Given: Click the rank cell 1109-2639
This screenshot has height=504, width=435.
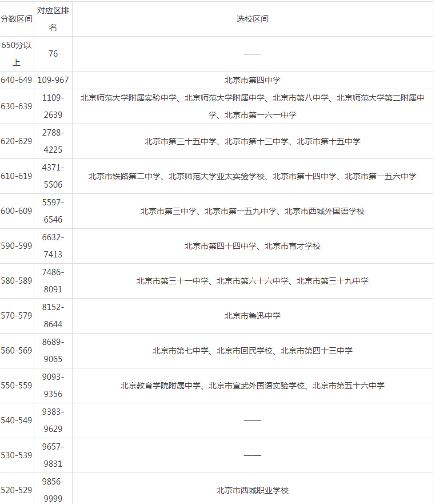Looking at the screenshot, I should (x=53, y=106).
